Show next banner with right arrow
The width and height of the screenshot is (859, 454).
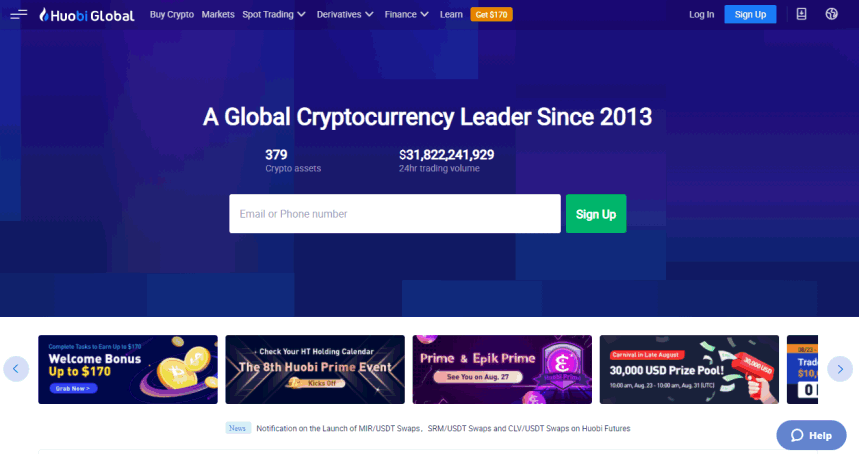coord(840,369)
